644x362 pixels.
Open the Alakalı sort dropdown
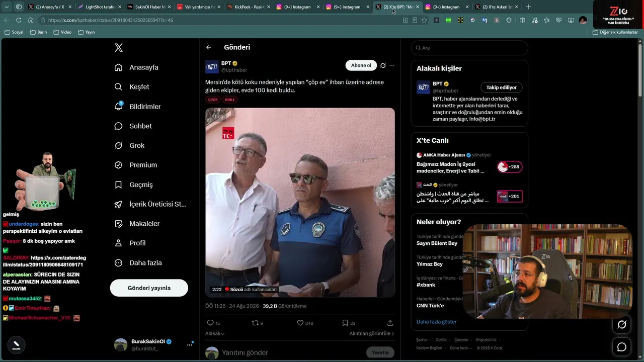[x=215, y=333]
